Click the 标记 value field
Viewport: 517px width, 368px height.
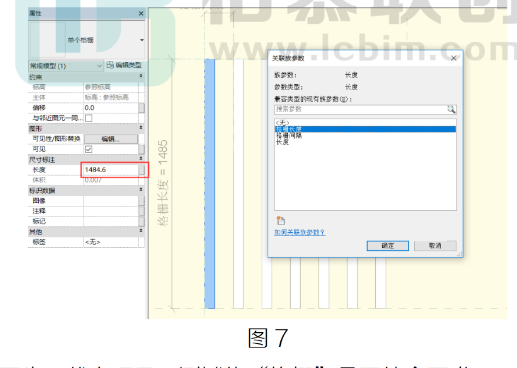[x=111, y=221]
